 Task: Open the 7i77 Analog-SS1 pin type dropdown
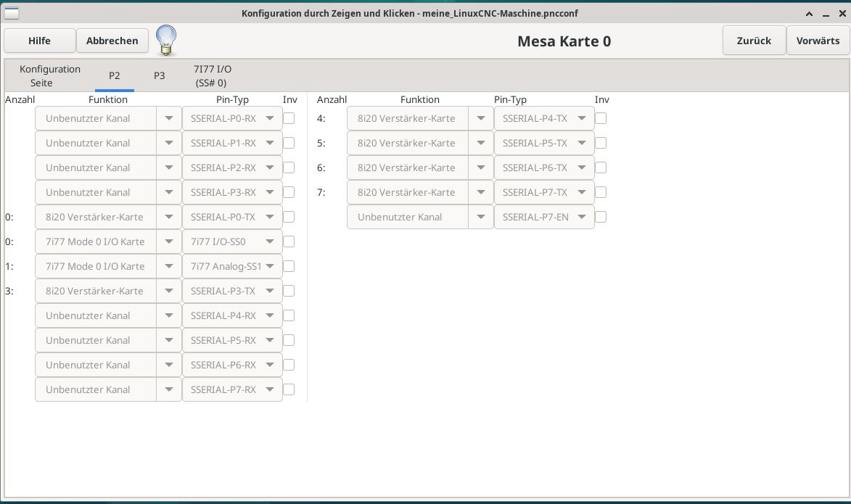pyautogui.click(x=232, y=266)
